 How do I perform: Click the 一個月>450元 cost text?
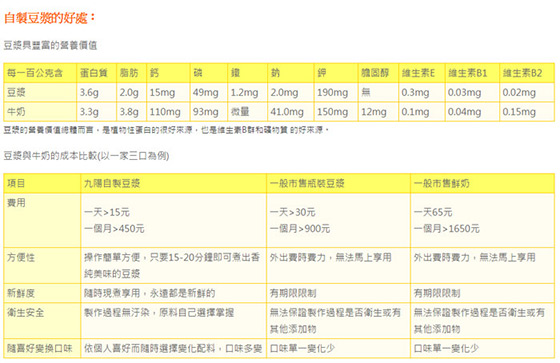point(114,228)
